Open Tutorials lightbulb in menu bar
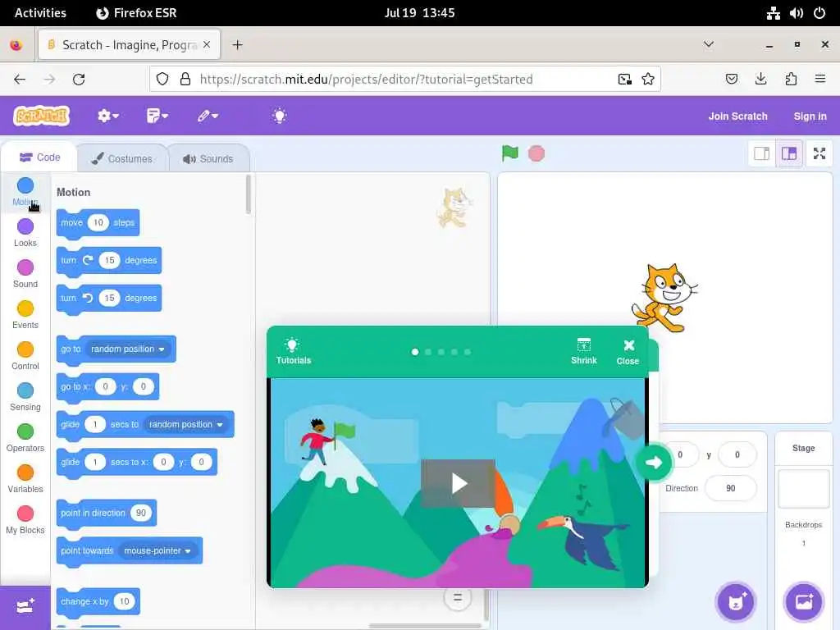This screenshot has height=630, width=840. (279, 116)
